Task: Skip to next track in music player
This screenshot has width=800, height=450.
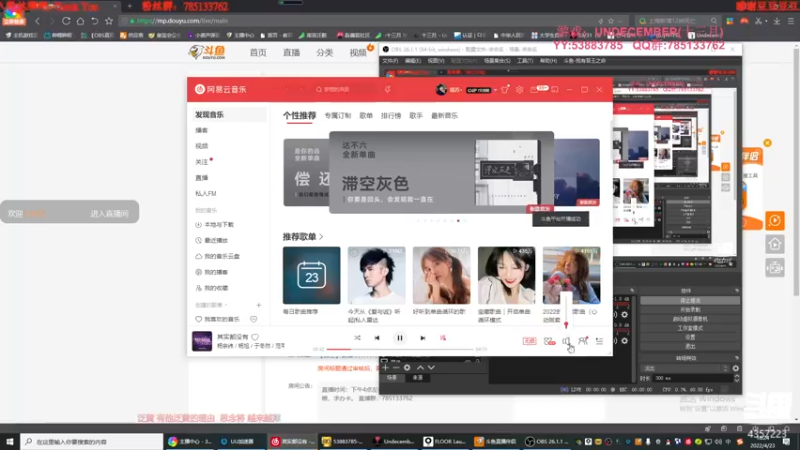Action: (422, 338)
